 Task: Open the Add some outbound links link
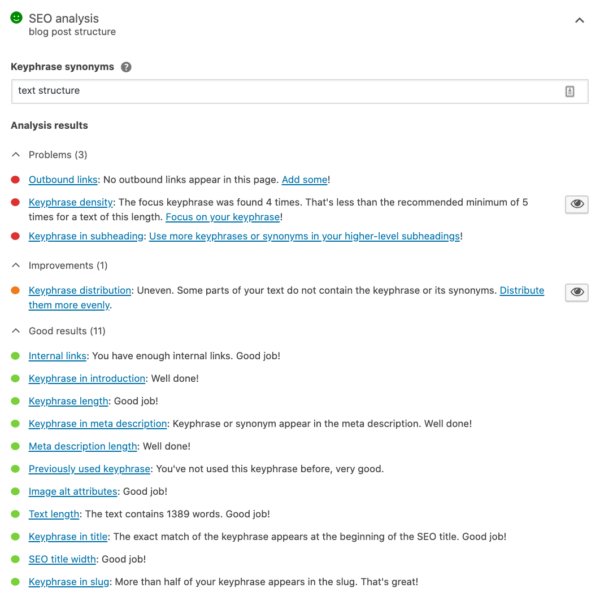(x=304, y=180)
